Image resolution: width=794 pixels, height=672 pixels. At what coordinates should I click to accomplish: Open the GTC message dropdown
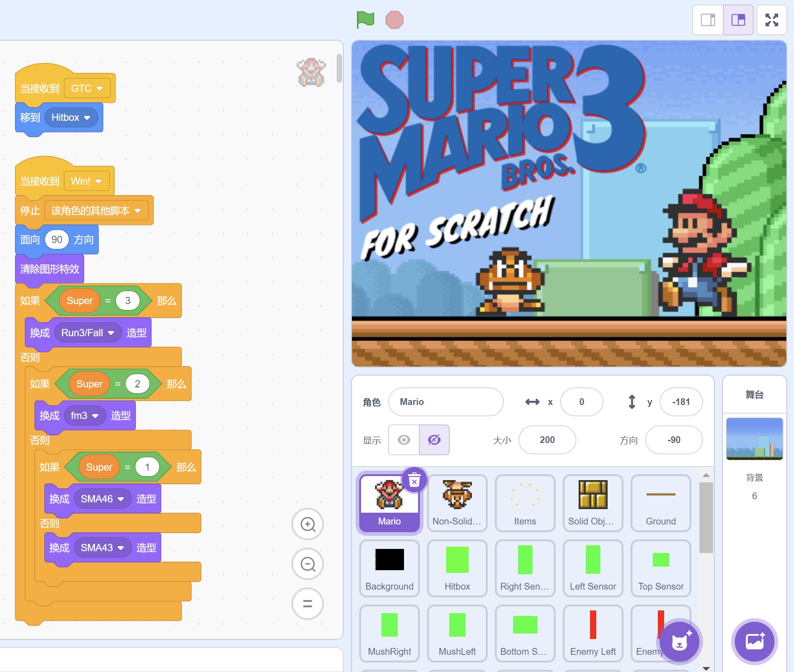coord(87,88)
